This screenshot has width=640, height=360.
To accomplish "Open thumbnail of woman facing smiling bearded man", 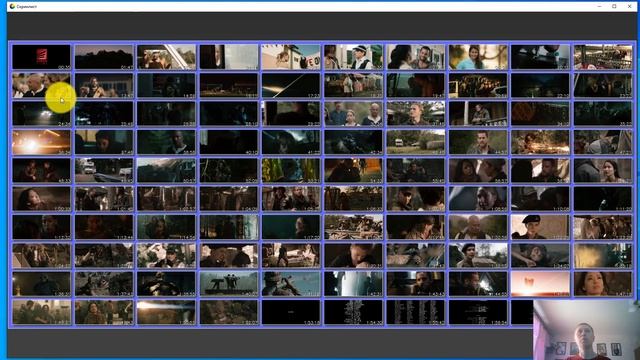I will (416, 57).
